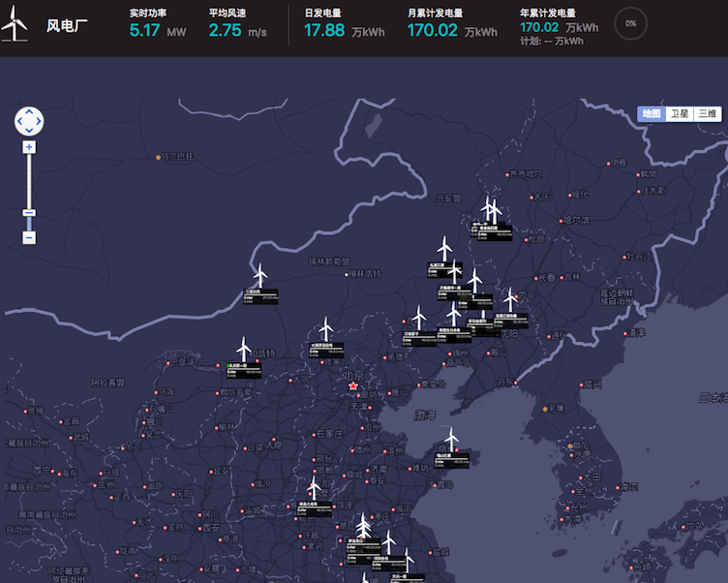Click the 盐城 city label

pos(440,552)
